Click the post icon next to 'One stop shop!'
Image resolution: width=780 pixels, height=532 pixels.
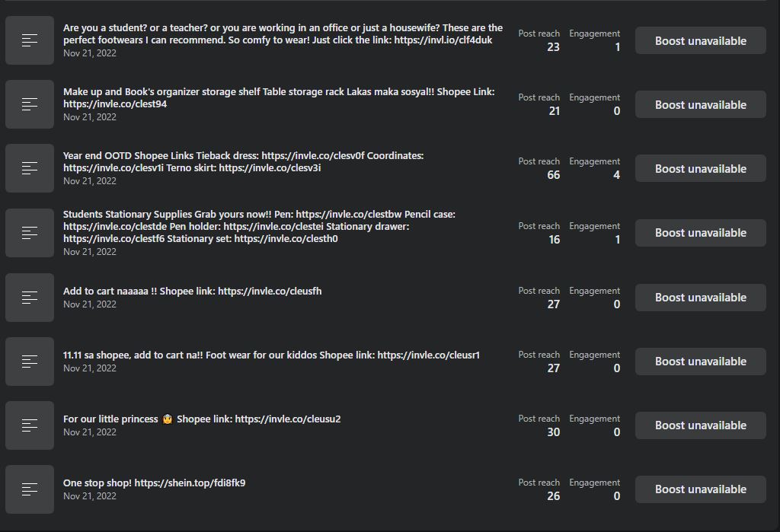click(x=30, y=489)
